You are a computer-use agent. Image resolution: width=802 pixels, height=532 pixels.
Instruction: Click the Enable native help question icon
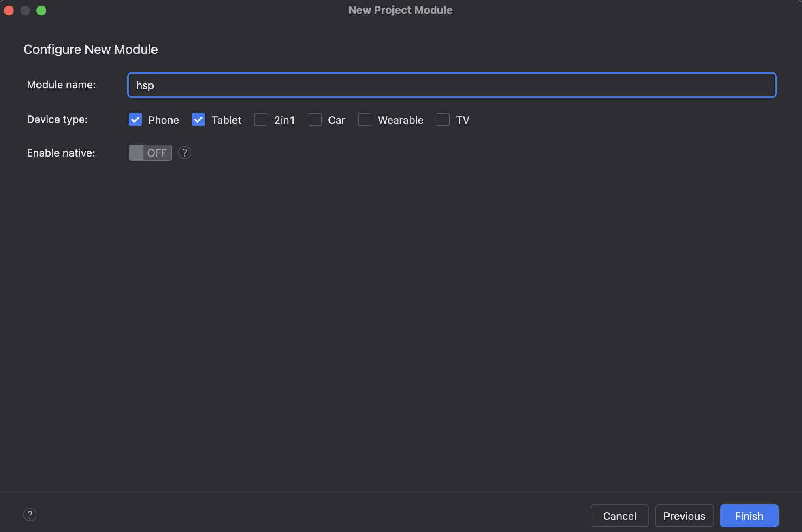tap(185, 153)
